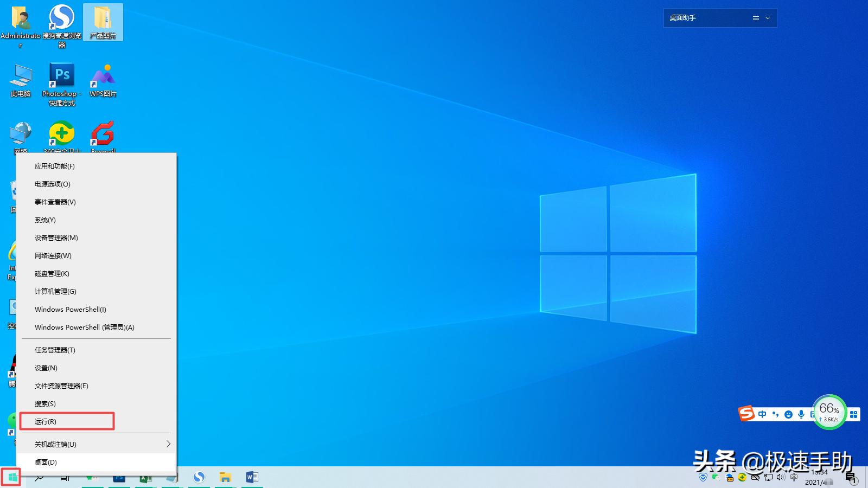Image resolution: width=868 pixels, height=488 pixels.
Task: Click the 66% network speed indicator
Action: tap(829, 412)
